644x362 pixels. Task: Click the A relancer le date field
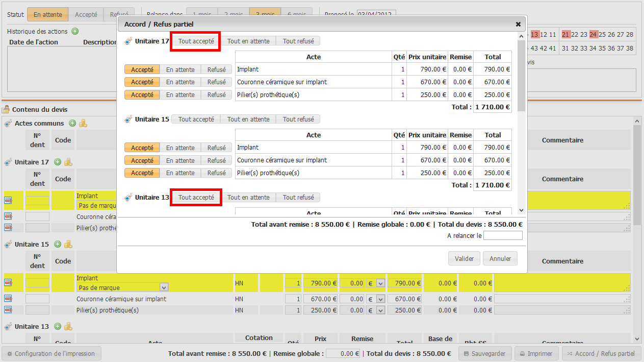tap(503, 235)
